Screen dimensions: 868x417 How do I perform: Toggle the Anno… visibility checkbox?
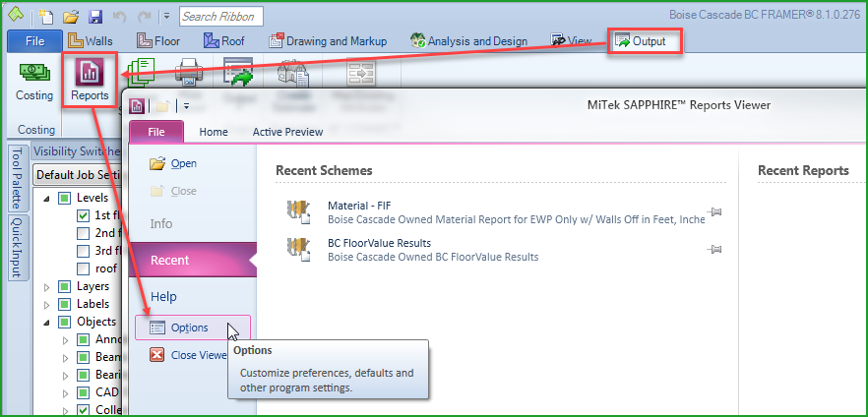click(83, 339)
